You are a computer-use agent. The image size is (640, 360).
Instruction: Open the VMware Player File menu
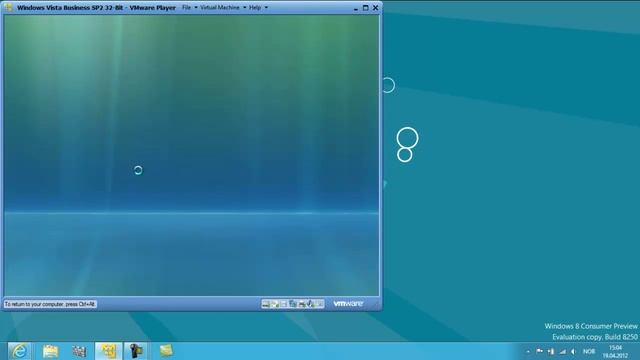[186, 7]
